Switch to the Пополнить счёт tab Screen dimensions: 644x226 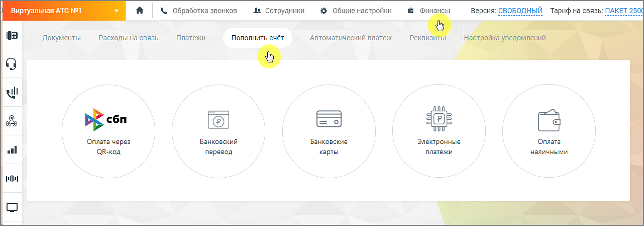(x=258, y=38)
